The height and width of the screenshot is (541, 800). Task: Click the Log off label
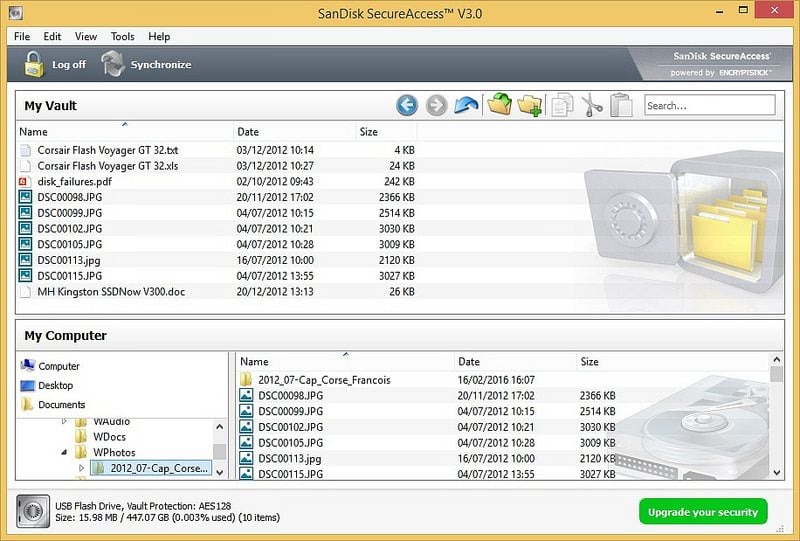coord(69,65)
